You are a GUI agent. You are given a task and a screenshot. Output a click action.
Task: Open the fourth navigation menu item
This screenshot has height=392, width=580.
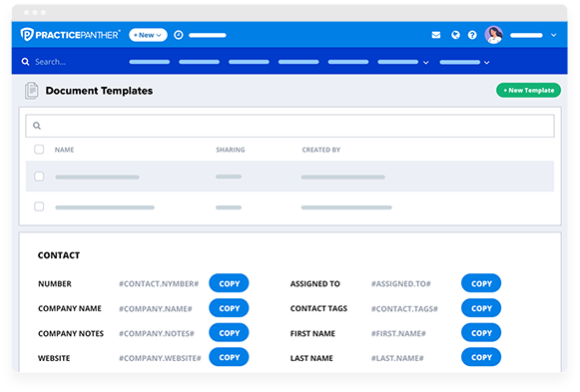point(298,62)
